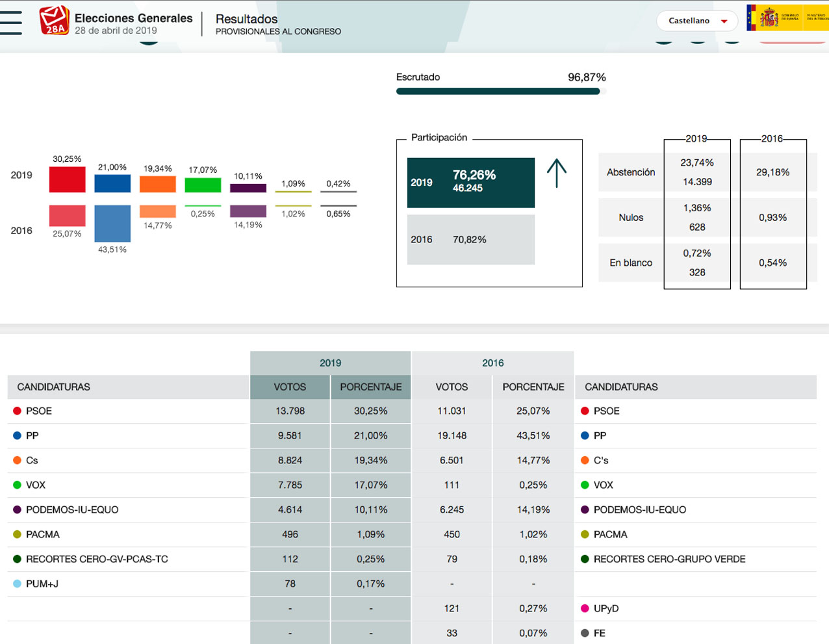Screen dimensions: 829x644
Task: Click olive dot beside right PACMA
Action: point(585,534)
